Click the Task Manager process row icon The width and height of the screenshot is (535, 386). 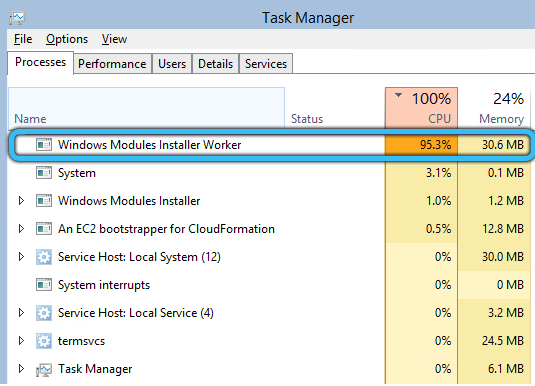coord(44,369)
